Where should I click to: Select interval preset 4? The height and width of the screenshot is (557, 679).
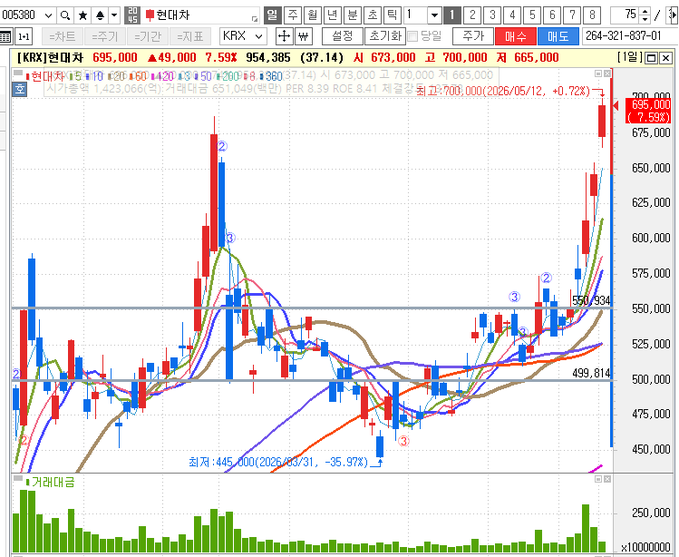512,16
